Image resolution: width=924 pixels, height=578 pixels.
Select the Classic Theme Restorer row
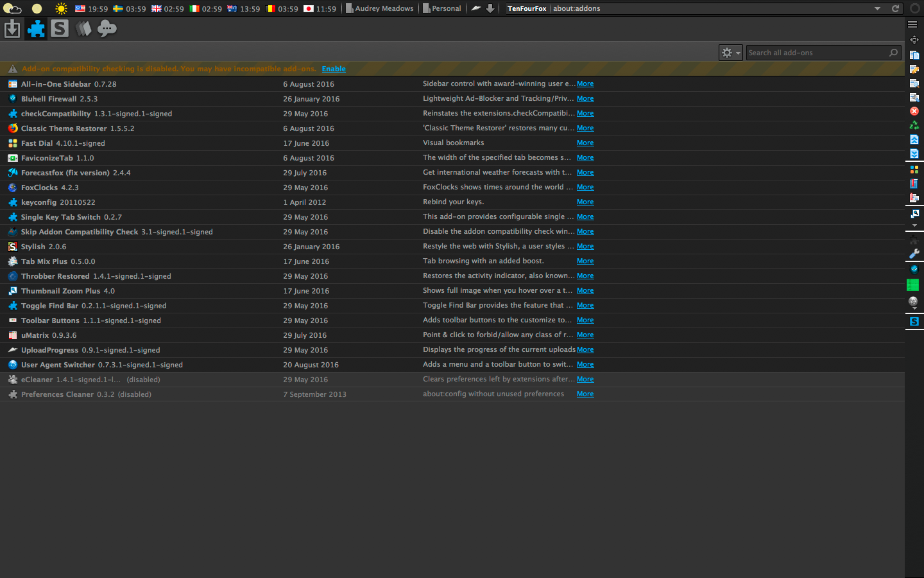pyautogui.click(x=452, y=128)
